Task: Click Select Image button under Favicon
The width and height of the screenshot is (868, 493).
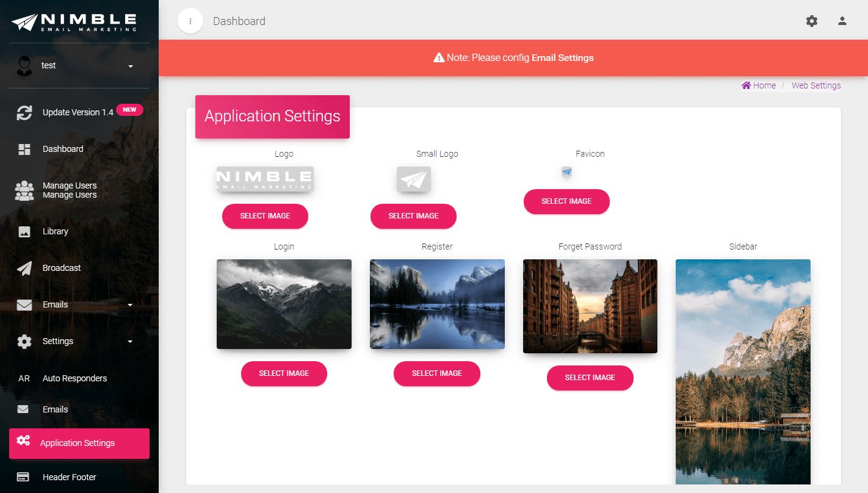Action: pyautogui.click(x=566, y=201)
